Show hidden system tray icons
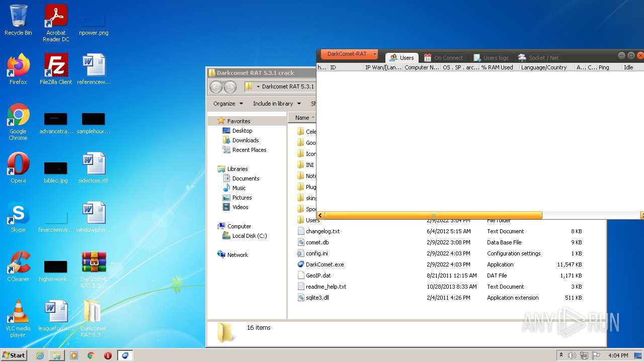This screenshot has height=362, width=644. click(561, 355)
